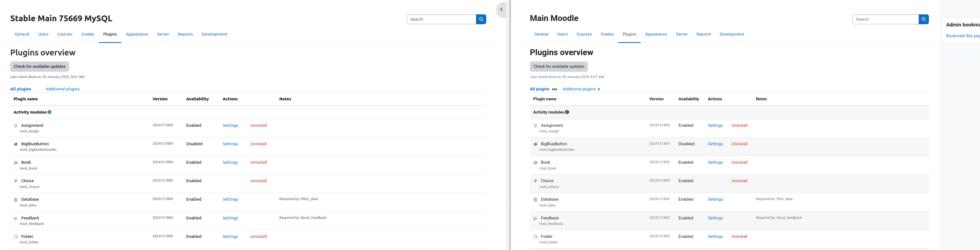Click Feedback module icon in Main Moodle
This screenshot has height=250, width=980.
point(535,219)
